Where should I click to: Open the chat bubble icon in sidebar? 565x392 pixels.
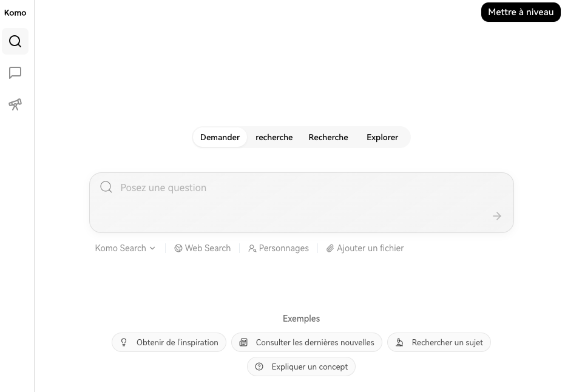pos(15,73)
